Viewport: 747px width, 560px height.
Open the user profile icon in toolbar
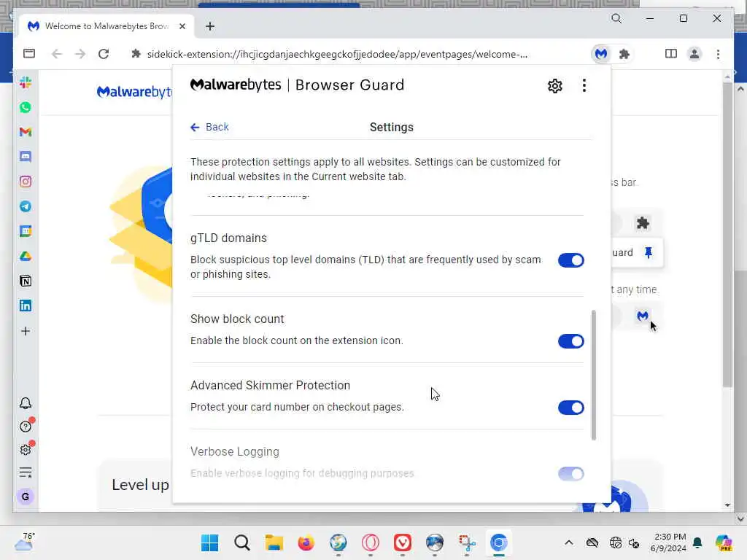[694, 54]
